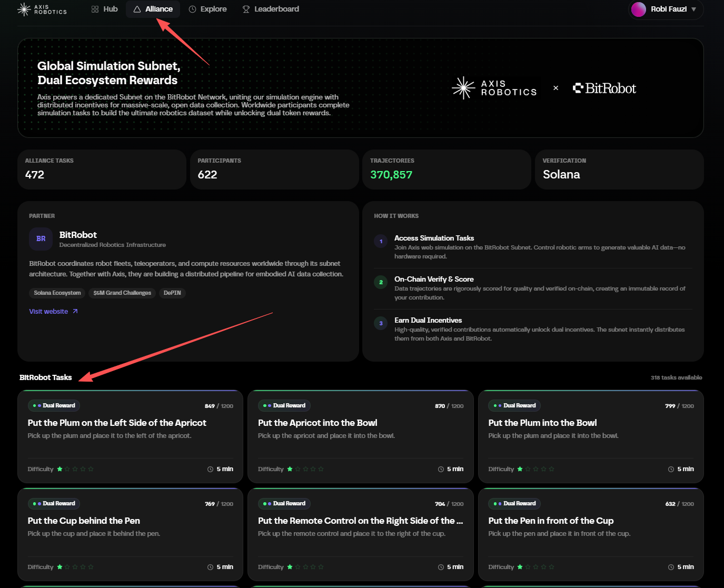Click Dual Reward badge on Apricot into Bowl task
The height and width of the screenshot is (588, 724).
pyautogui.click(x=284, y=406)
